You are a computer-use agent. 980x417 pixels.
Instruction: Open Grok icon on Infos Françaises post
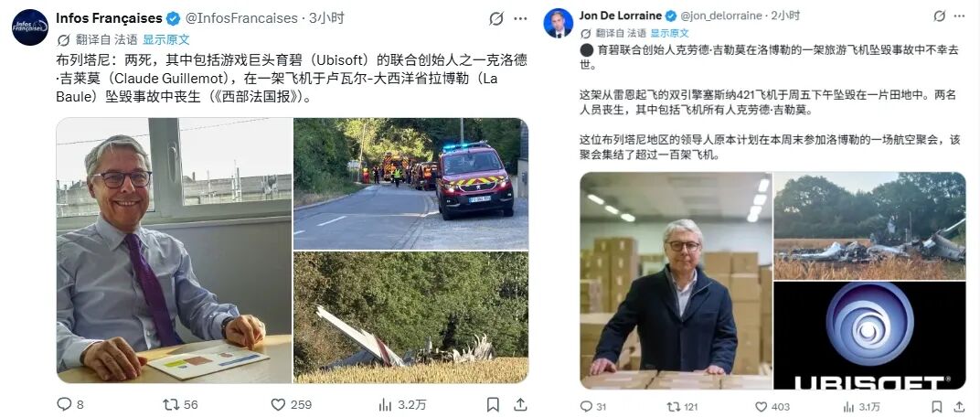[x=495, y=18]
